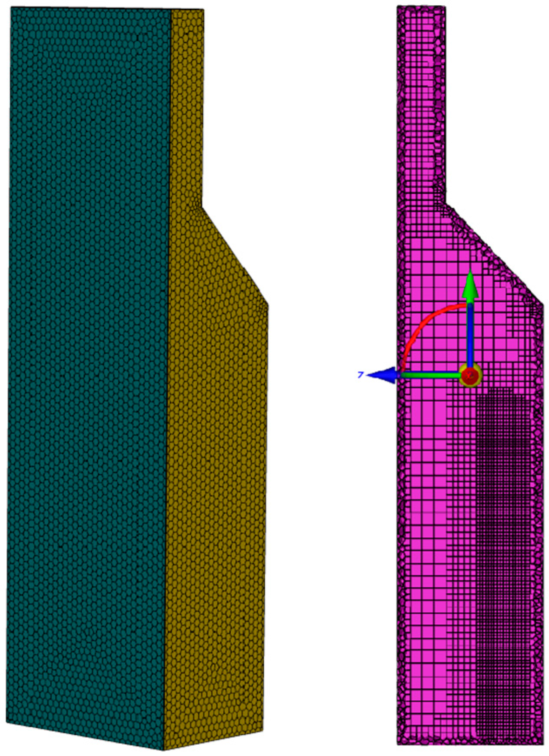Screen dimensions: 549x756
Task: Click the right wall boundary layer of magenta mesh
Action: pos(539,522)
